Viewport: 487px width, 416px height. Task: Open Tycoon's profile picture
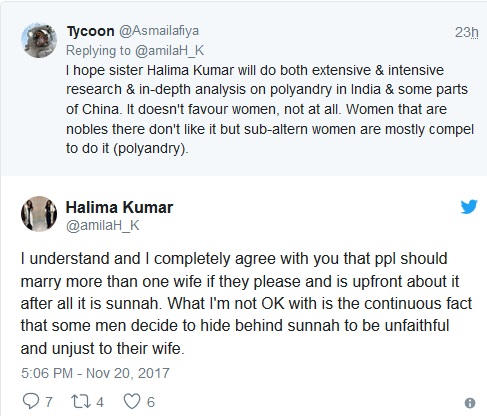click(39, 40)
